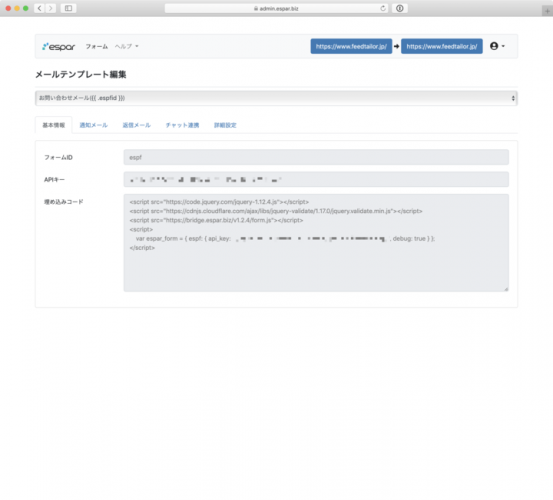Click the second https://www.feedtailor.jp/ button
This screenshot has width=553, height=500.
(442, 46)
